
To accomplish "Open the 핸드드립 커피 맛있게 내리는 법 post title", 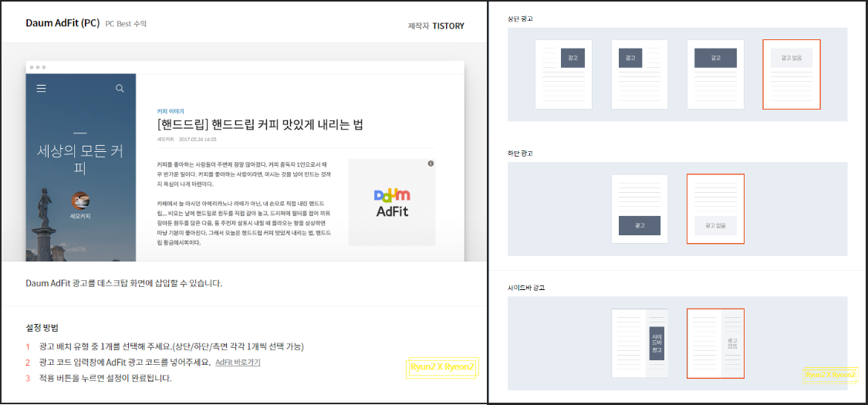I will click(260, 124).
